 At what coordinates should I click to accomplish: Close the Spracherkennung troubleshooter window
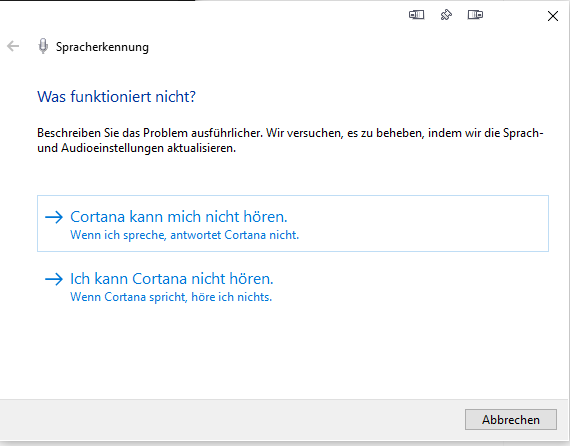(x=553, y=16)
